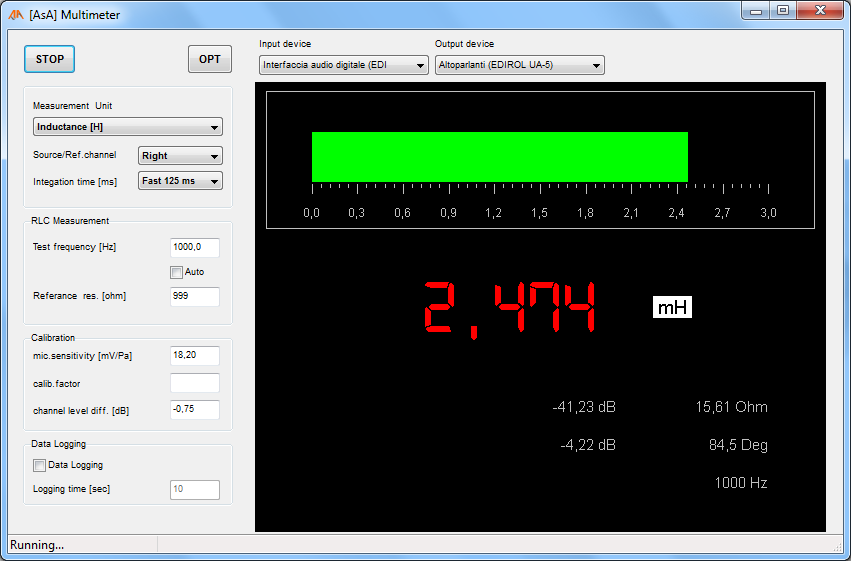Open the Output device dropdown Altoparlanti
The height and width of the screenshot is (561, 851).
tap(519, 65)
